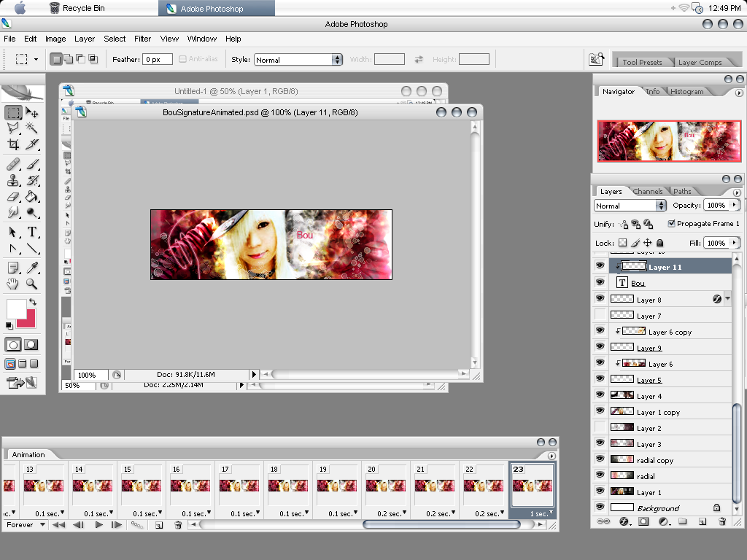Viewport: 747px width, 560px height.
Task: Select the History Brush tool
Action: pos(32,181)
